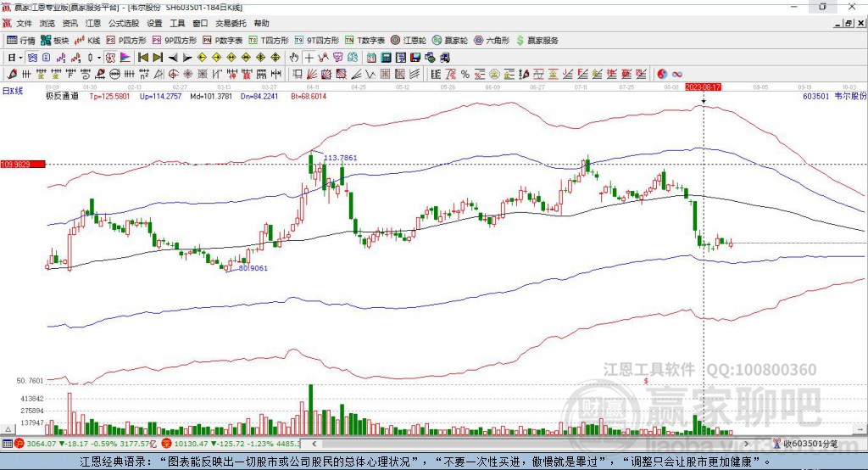Screen dimensions: 868x470
Task: Open the 9T四方形 tool
Action: (x=317, y=41)
